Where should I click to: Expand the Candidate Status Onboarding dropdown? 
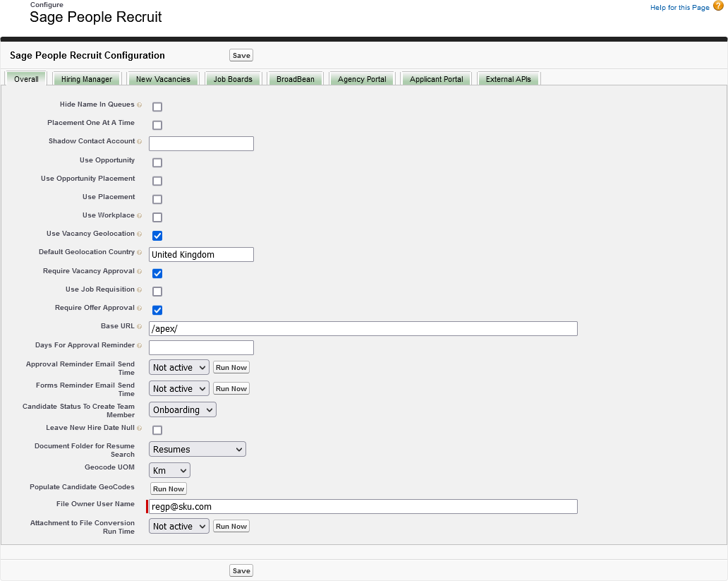[x=182, y=410]
